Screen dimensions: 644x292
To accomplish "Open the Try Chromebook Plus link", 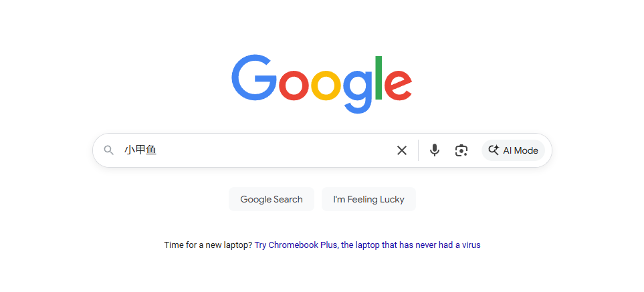I will coord(296,245).
